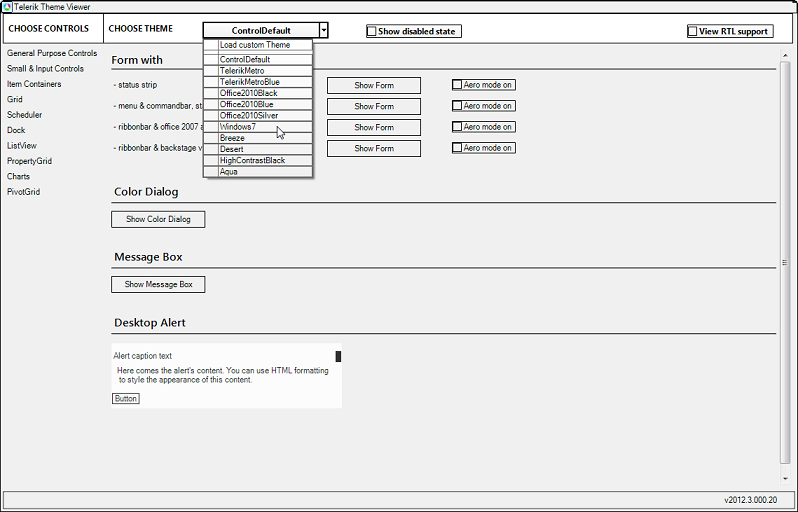798x512 pixels.
Task: Click version label v2012.3.000.20
Action: click(x=751, y=500)
